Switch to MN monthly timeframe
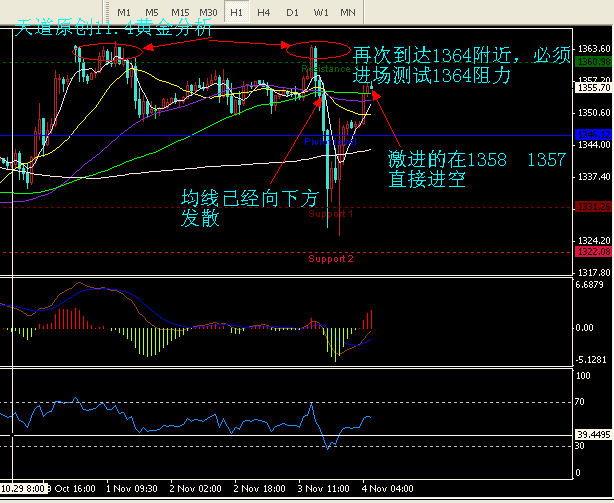The image size is (614, 503). (347, 11)
